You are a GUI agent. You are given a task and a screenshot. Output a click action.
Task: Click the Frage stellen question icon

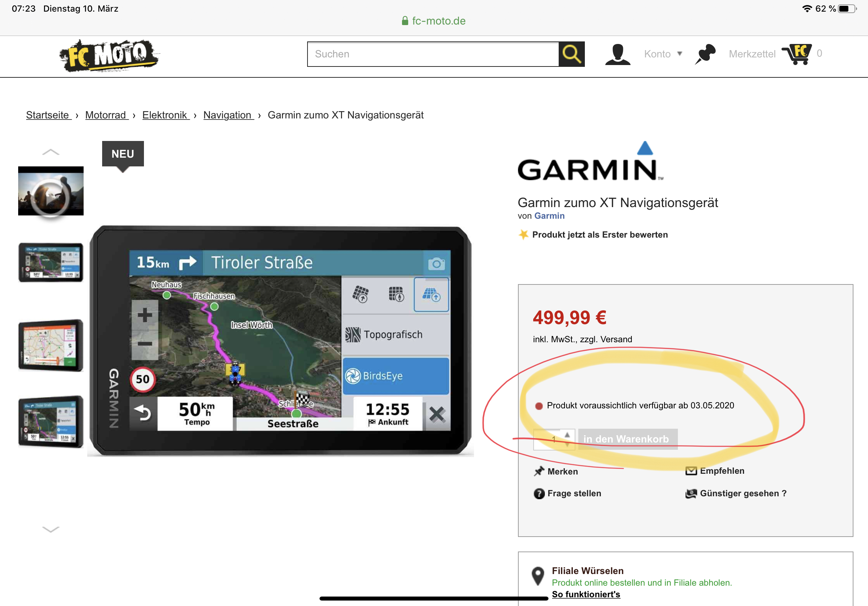(539, 493)
